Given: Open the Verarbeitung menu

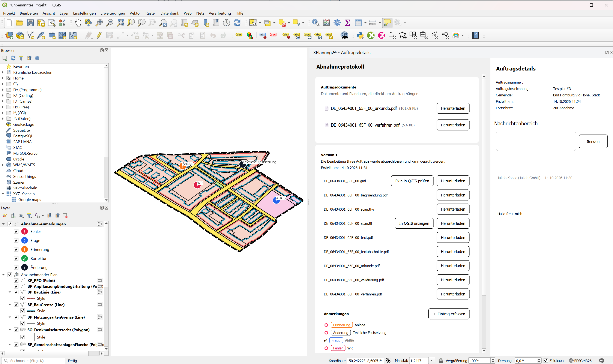Looking at the screenshot, I should (x=220, y=13).
